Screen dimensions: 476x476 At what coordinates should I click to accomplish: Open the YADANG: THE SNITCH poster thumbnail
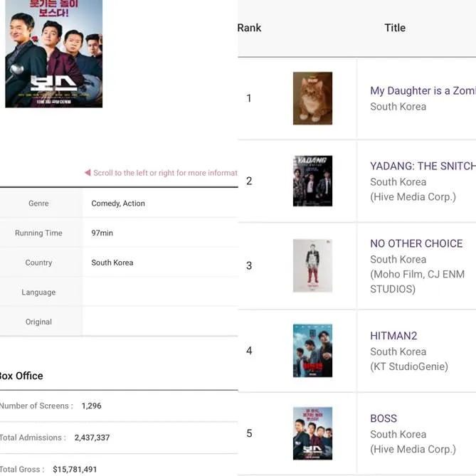click(312, 181)
